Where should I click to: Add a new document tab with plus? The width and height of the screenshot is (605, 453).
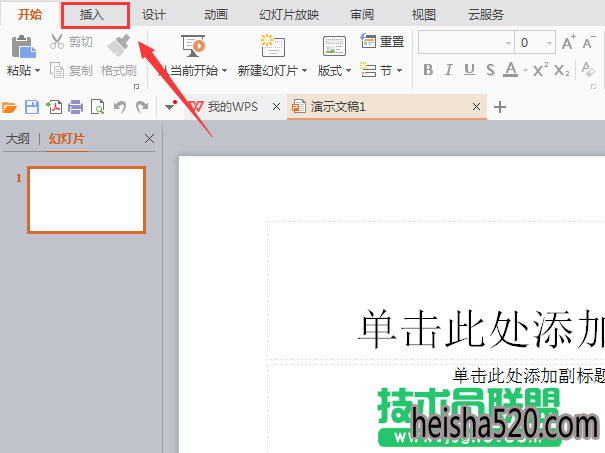tap(500, 107)
